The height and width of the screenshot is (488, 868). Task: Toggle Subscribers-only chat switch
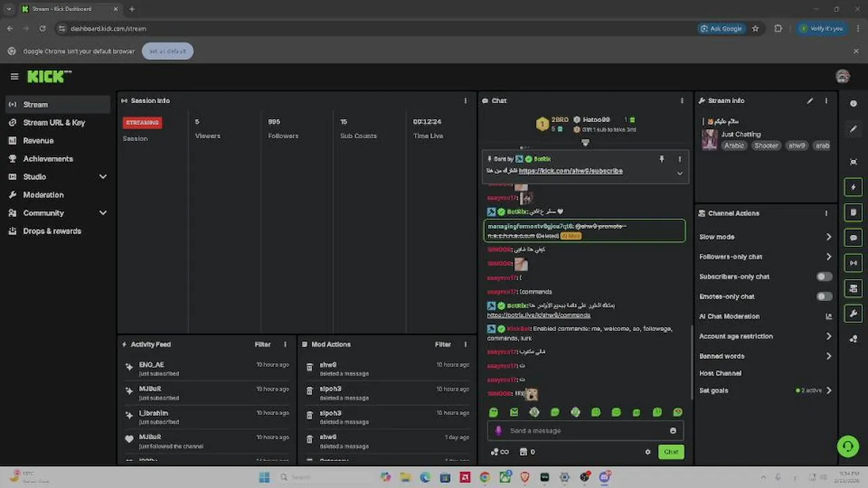tap(824, 277)
